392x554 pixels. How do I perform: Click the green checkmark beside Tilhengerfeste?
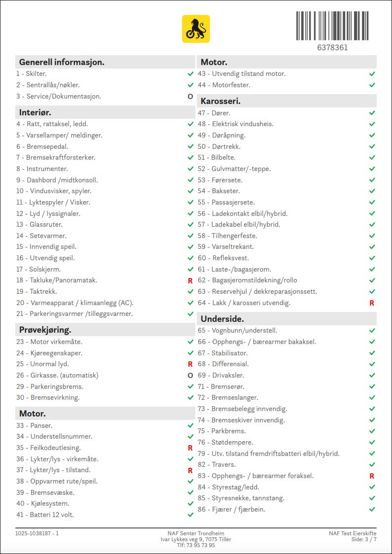(372, 236)
